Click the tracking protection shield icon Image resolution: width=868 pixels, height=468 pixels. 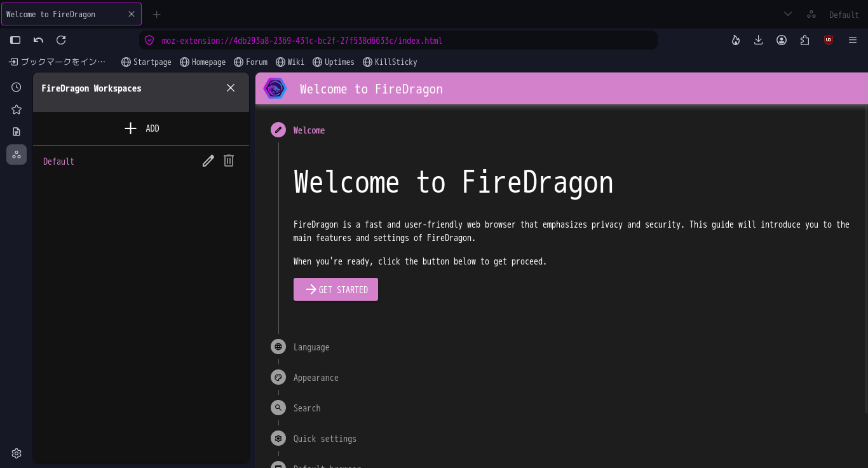pyautogui.click(x=149, y=41)
